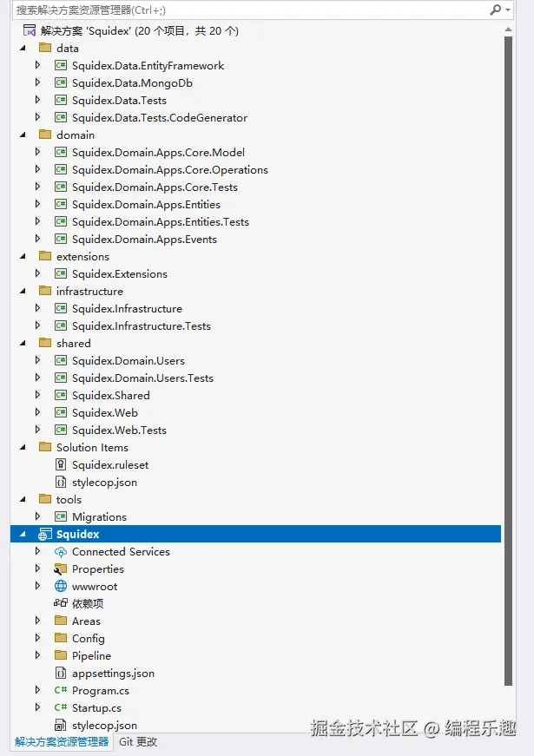Expand Squidex.Data.EntityFramework project

[x=37, y=65]
